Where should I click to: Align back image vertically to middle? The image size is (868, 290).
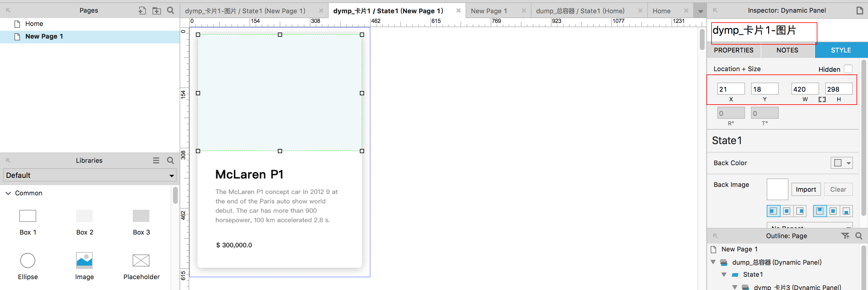point(833,211)
